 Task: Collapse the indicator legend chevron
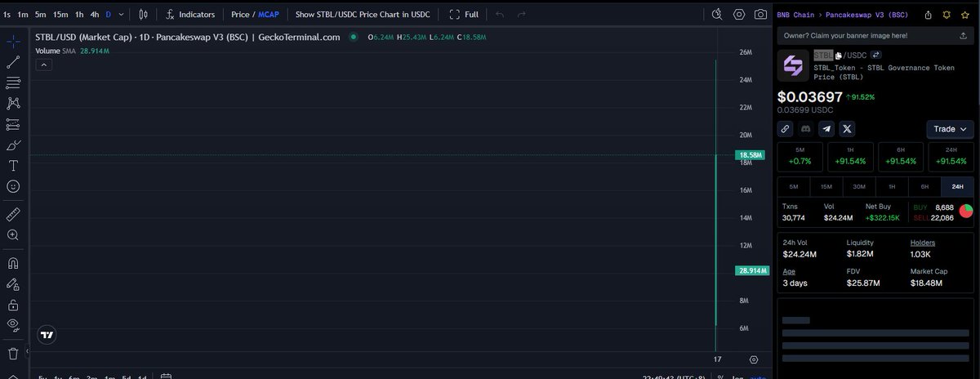tap(44, 65)
